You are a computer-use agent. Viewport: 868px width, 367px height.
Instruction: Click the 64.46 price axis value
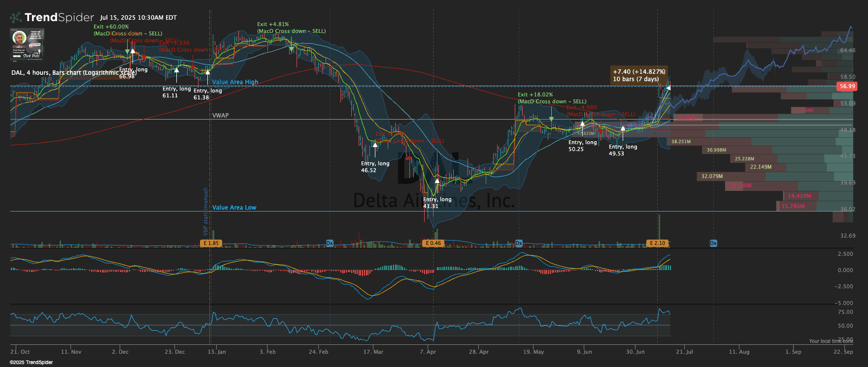848,51
